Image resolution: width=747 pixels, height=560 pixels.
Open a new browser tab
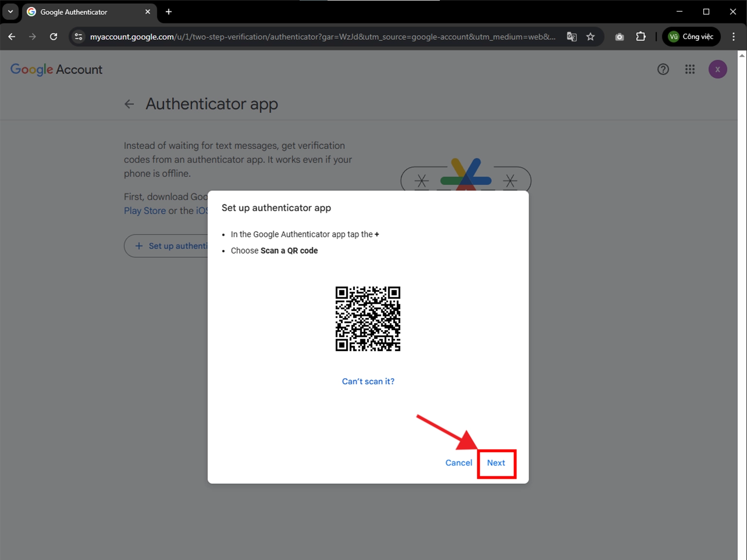(168, 12)
